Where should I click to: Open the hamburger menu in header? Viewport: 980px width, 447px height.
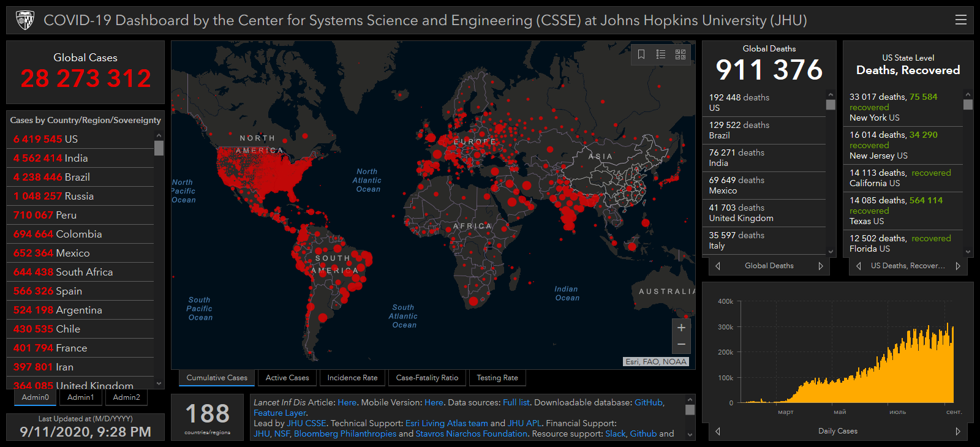pyautogui.click(x=960, y=20)
